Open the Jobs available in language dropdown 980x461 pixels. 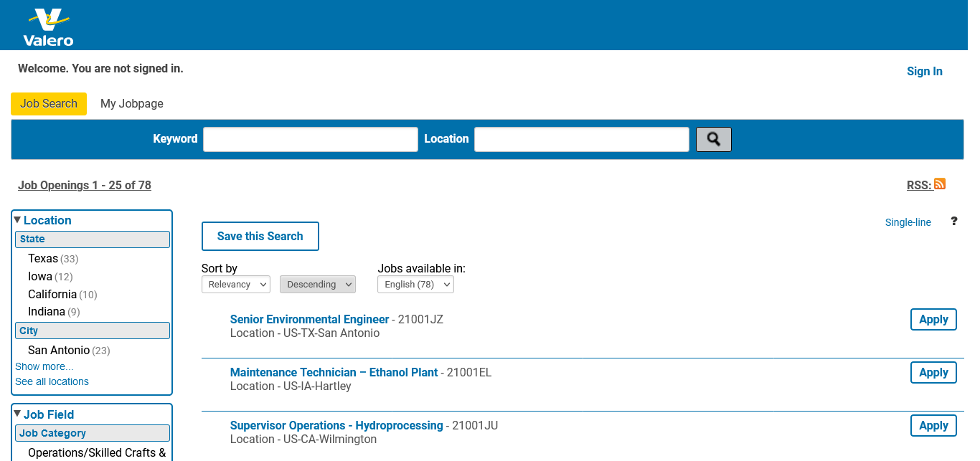415,285
